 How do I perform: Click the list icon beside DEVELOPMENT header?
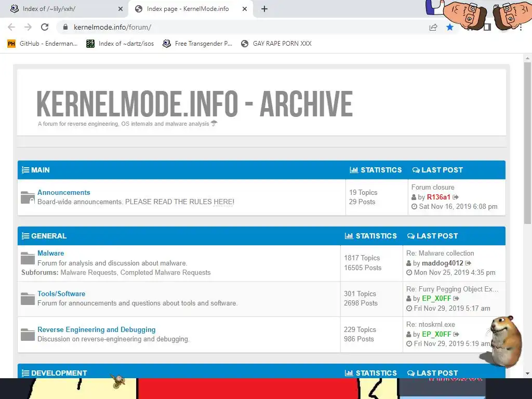[x=25, y=373]
